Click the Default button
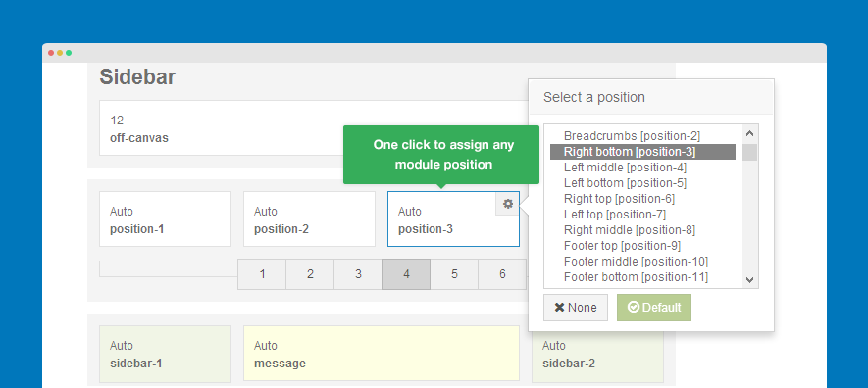Image resolution: width=868 pixels, height=388 pixels. tap(654, 308)
